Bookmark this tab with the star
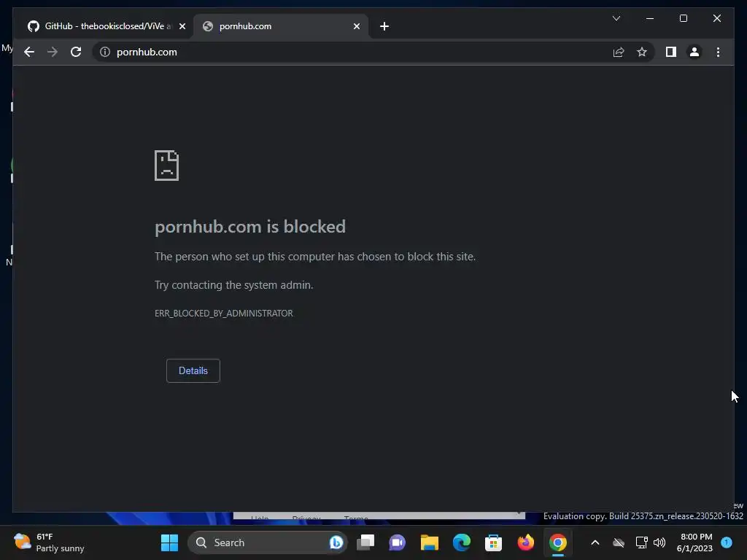Image resolution: width=747 pixels, height=560 pixels. (642, 52)
